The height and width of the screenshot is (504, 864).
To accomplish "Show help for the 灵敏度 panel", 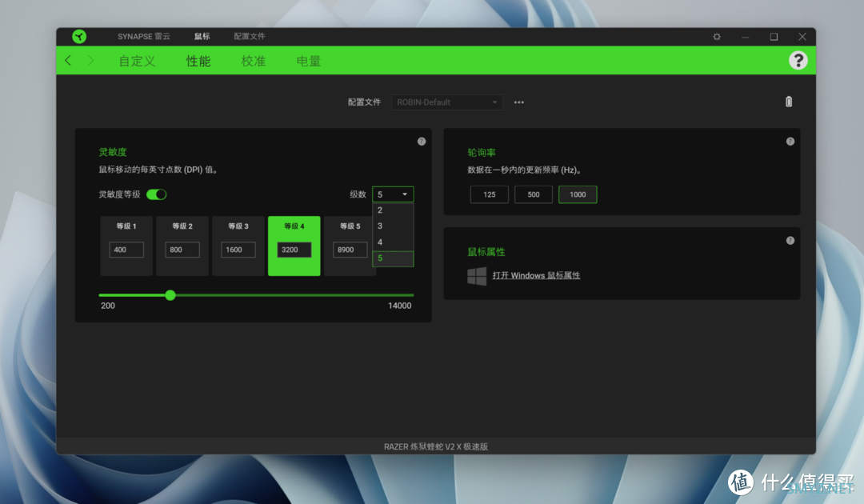I will click(x=422, y=142).
